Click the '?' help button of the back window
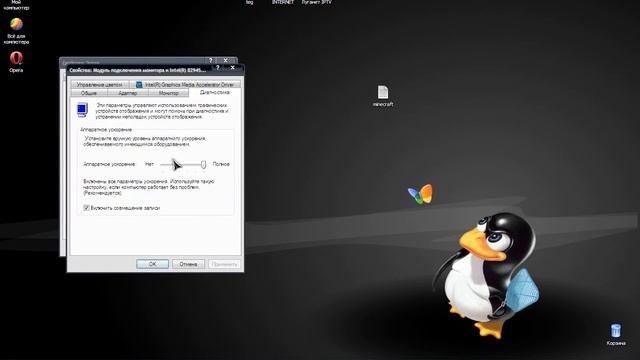Viewport: 640px width, 360px height. [211, 60]
